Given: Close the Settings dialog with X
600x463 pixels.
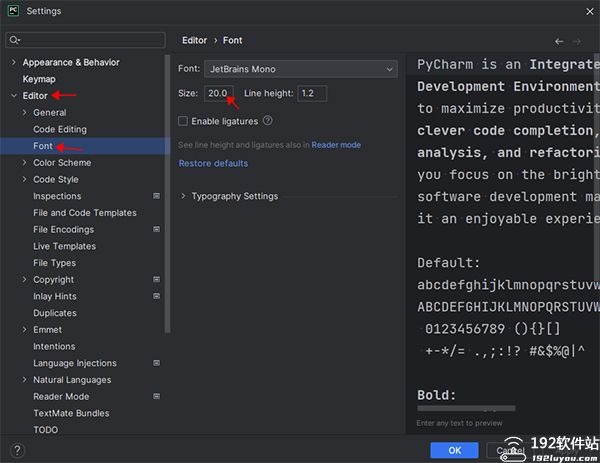Looking at the screenshot, I should (590, 12).
